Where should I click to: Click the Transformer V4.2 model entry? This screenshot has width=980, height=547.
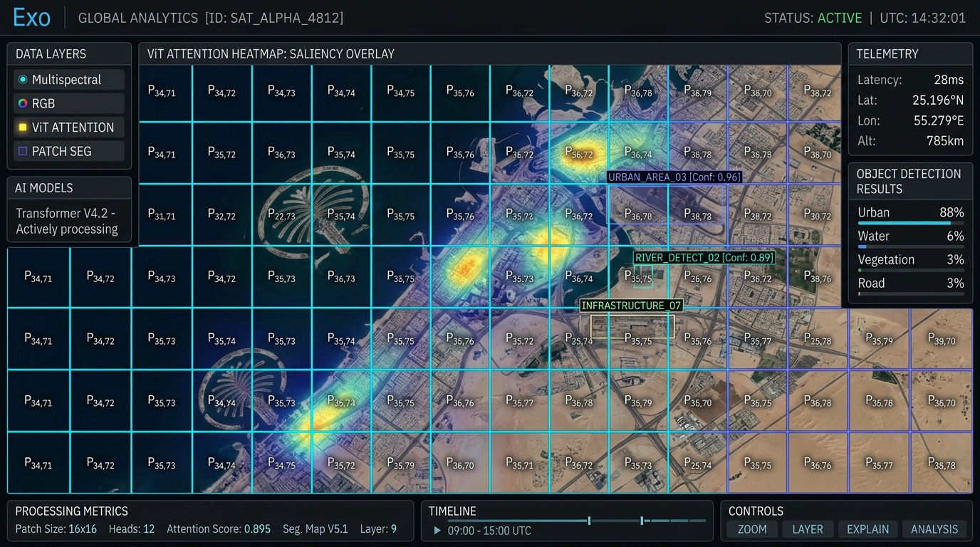[67, 221]
